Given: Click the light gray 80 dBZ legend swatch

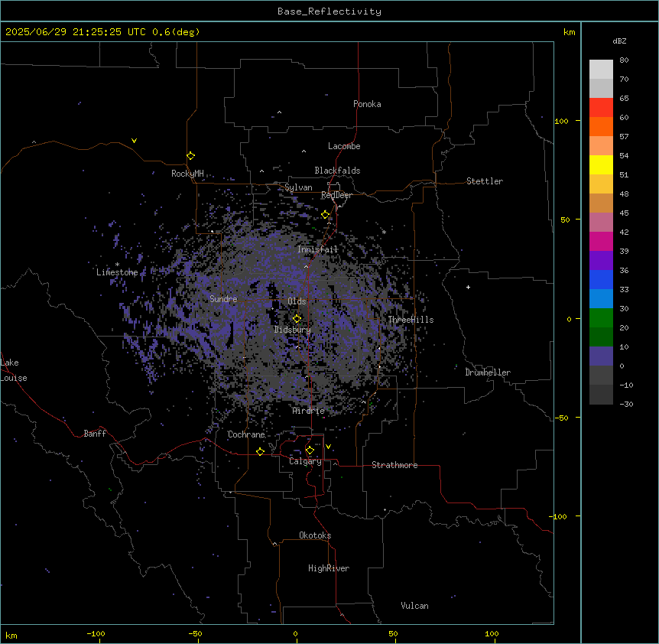Looking at the screenshot, I should 601,70.
